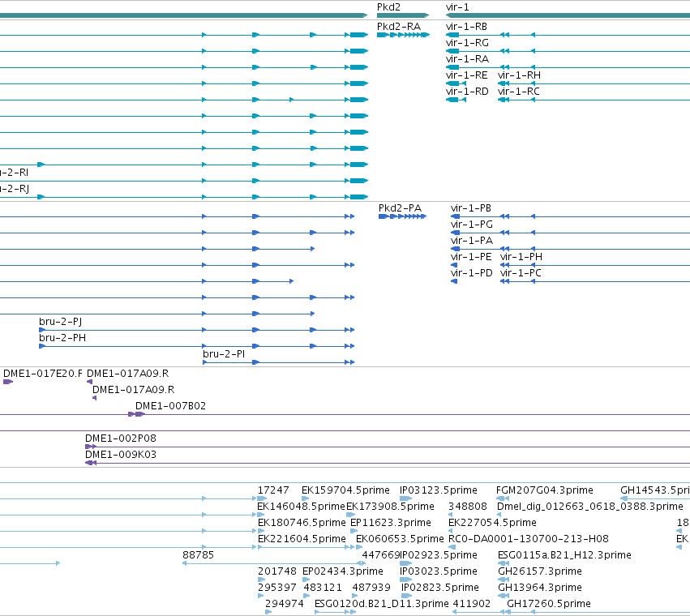690x616 pixels.
Task: Select the vir-1-RG transcript label
Action: click(x=467, y=43)
